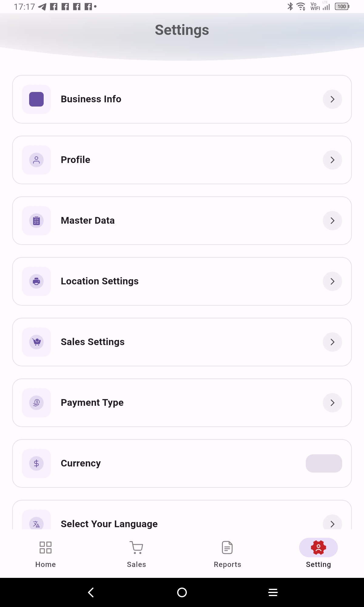Open the Location Settings entry
Screen dimensions: 364x607
[x=182, y=281]
